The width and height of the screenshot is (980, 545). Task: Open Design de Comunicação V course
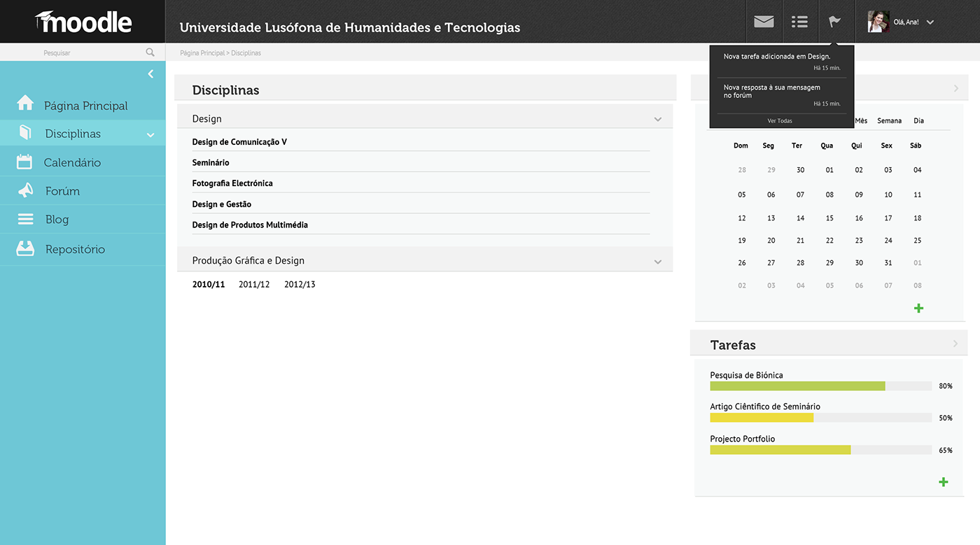click(239, 142)
